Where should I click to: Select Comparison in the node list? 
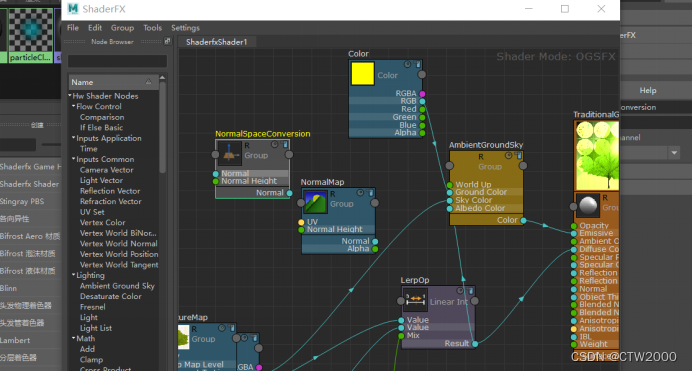point(102,117)
